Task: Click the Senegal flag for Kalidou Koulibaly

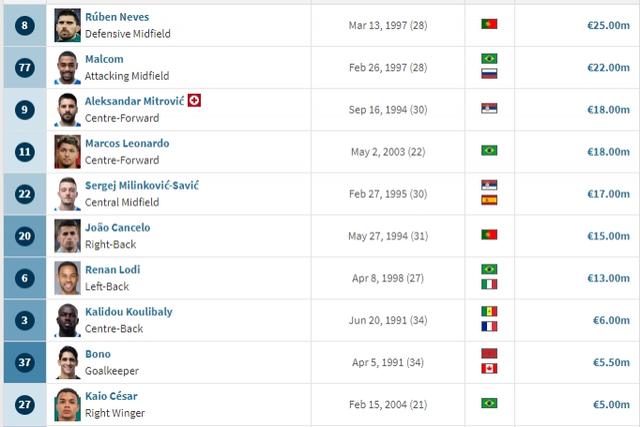Action: click(489, 311)
